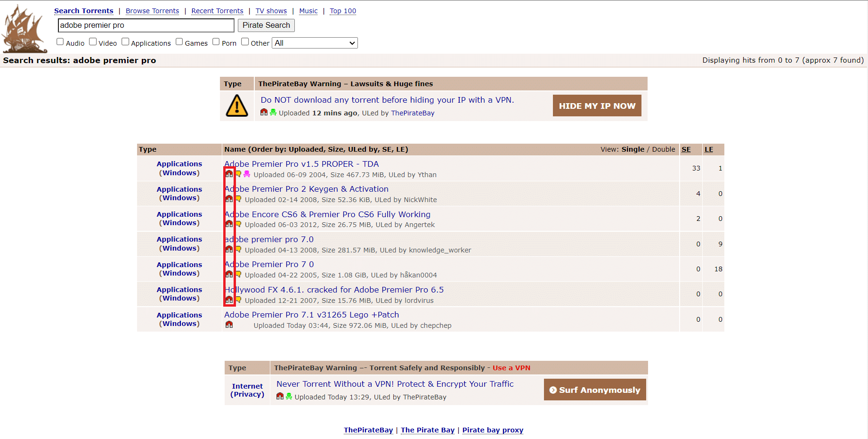This screenshot has width=868, height=439.
Task: Sort by SE column header
Action: 686,149
